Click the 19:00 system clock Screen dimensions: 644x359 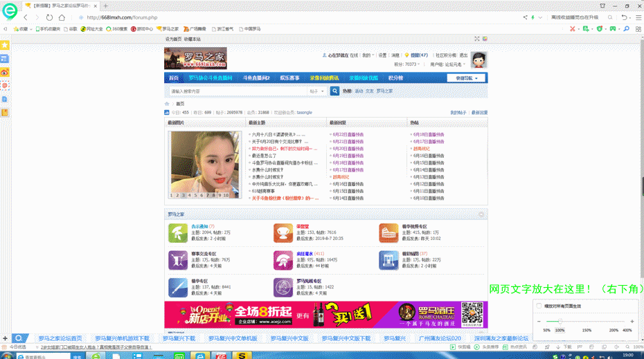pos(628,356)
